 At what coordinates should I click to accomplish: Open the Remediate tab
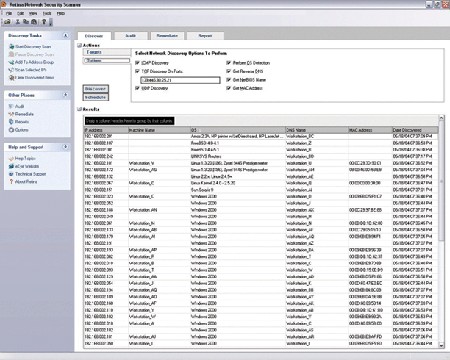pyautogui.click(x=167, y=36)
